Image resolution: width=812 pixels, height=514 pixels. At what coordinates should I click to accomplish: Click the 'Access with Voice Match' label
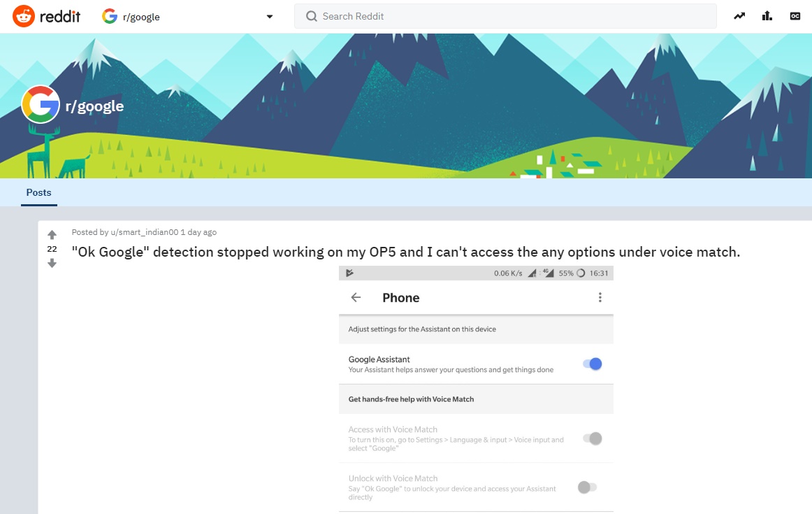(x=393, y=429)
